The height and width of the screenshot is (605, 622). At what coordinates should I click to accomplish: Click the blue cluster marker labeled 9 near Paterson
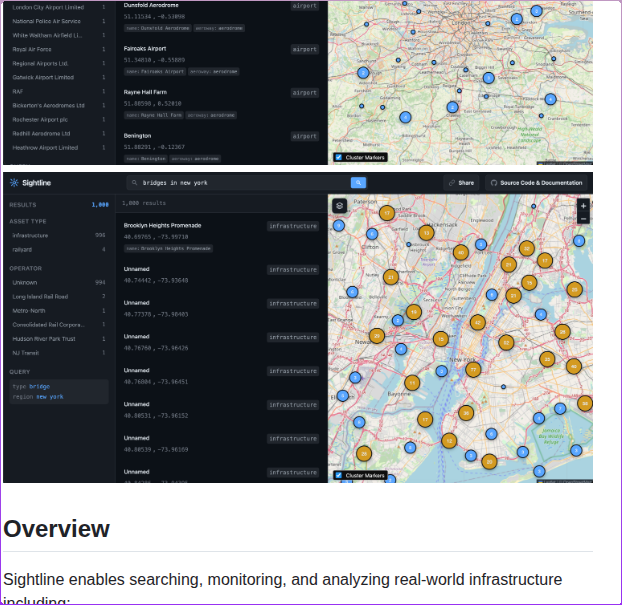coord(339,226)
